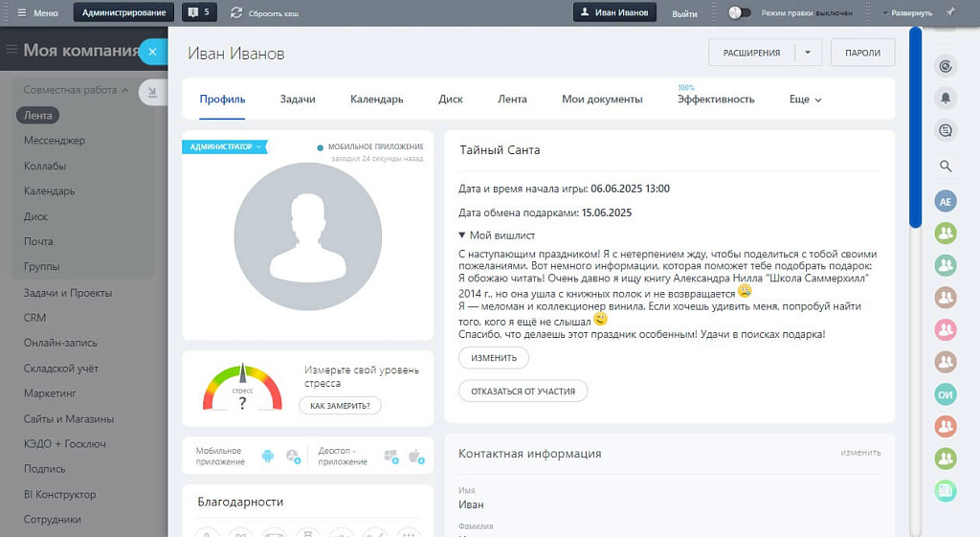The width and height of the screenshot is (980, 537).
Task: Open the notifications bell in right sidebar
Action: coord(946,98)
